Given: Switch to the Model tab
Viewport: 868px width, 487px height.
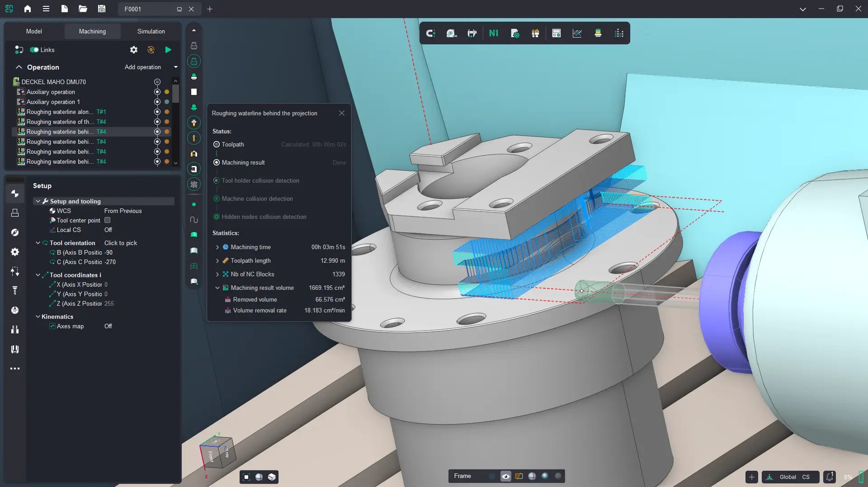Looking at the screenshot, I should point(34,31).
